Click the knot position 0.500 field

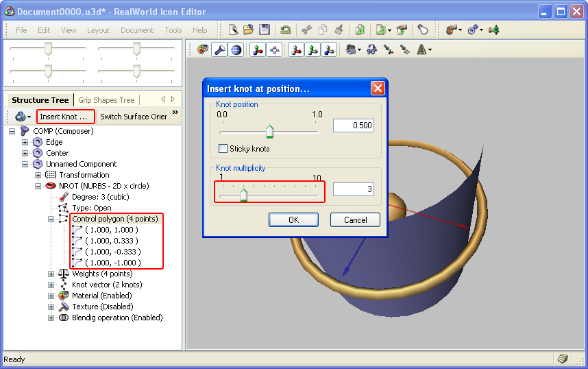coord(353,126)
